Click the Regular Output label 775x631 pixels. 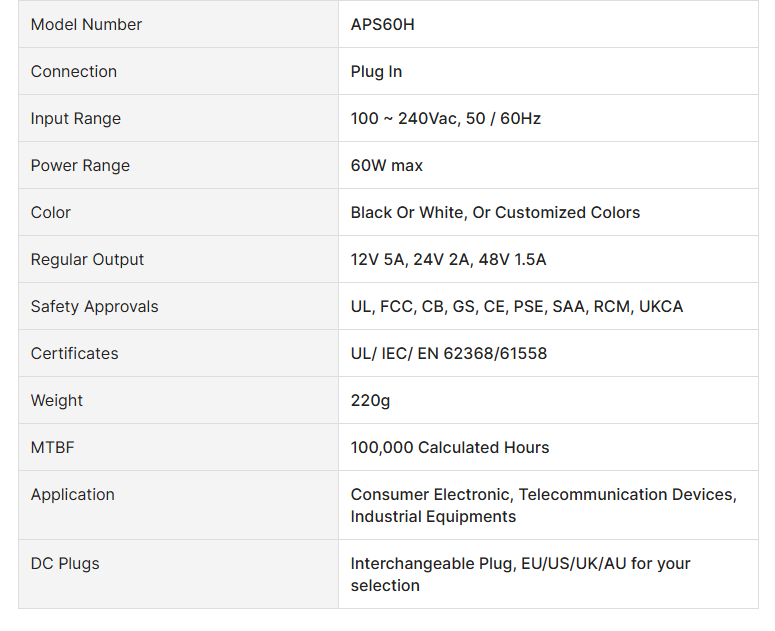(x=87, y=259)
